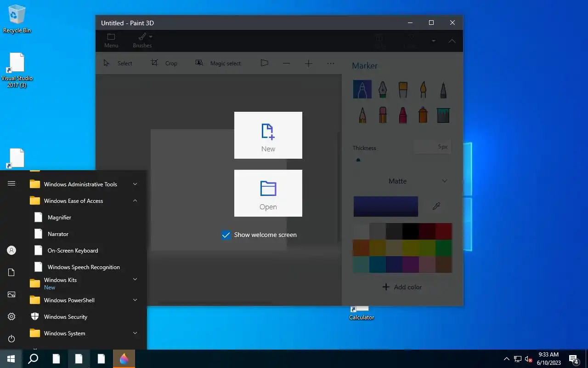This screenshot has height=368, width=588.
Task: Open the notification center
Action: pos(573,359)
